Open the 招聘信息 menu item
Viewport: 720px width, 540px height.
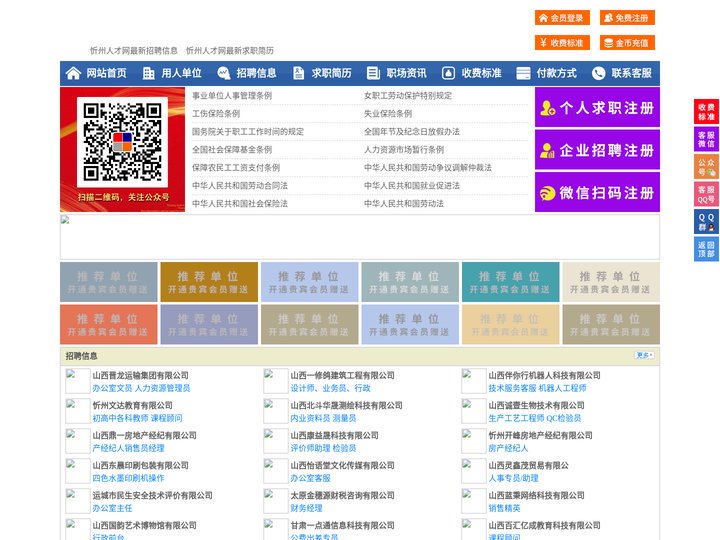256,73
